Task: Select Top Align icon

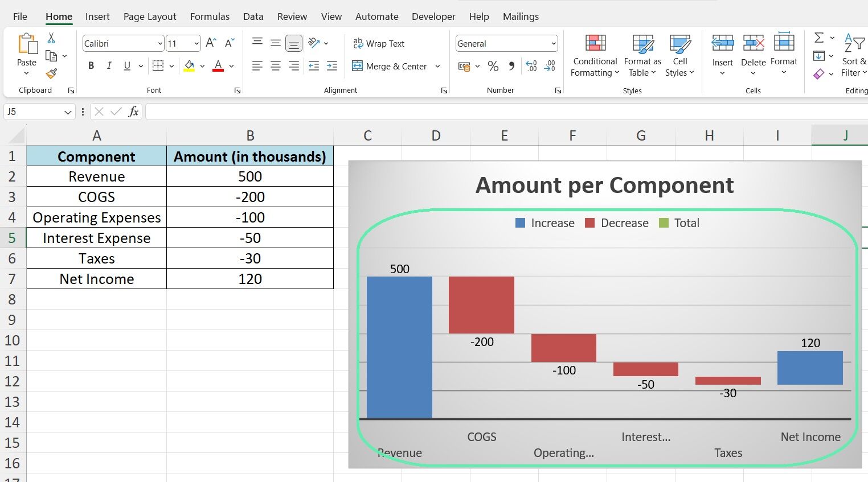Action: coord(257,43)
